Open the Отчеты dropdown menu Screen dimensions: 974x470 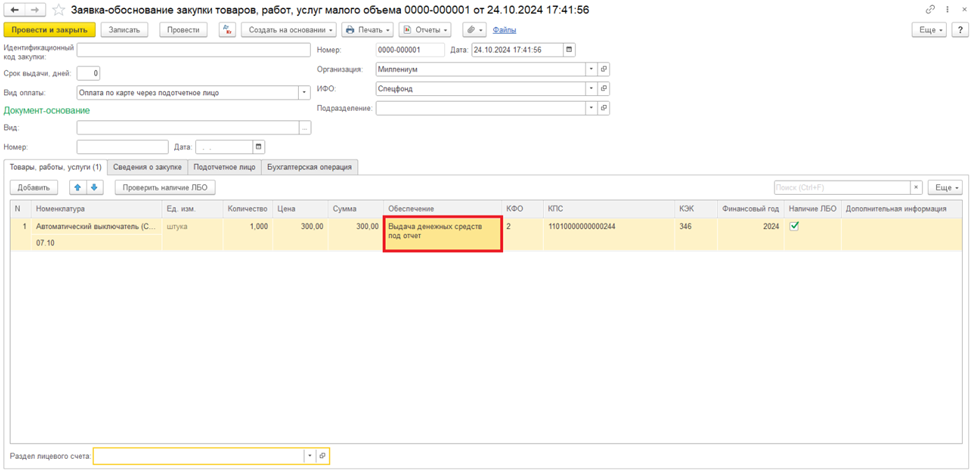pos(425,30)
